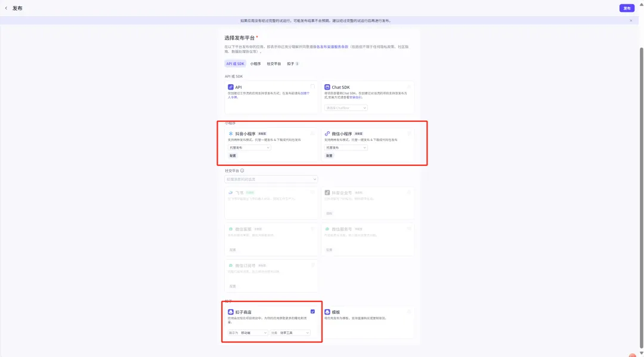Dismiss the top notice banner
The height and width of the screenshot is (357, 644).
(631, 20)
